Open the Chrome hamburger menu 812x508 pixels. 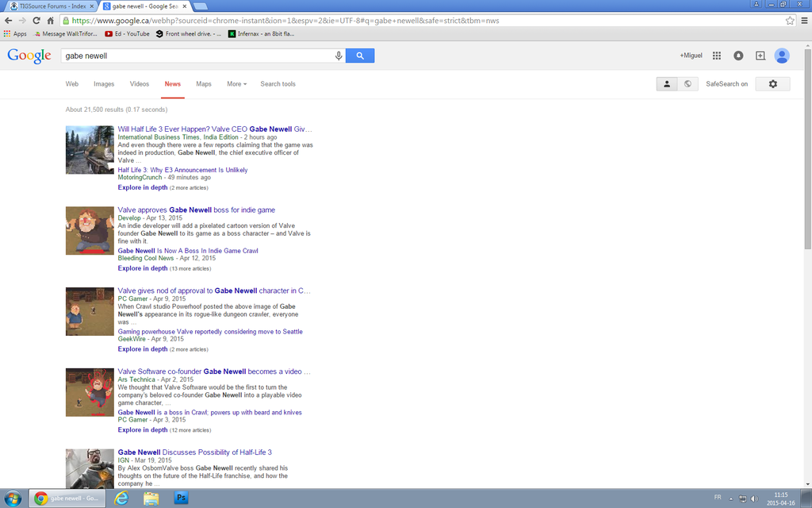803,21
